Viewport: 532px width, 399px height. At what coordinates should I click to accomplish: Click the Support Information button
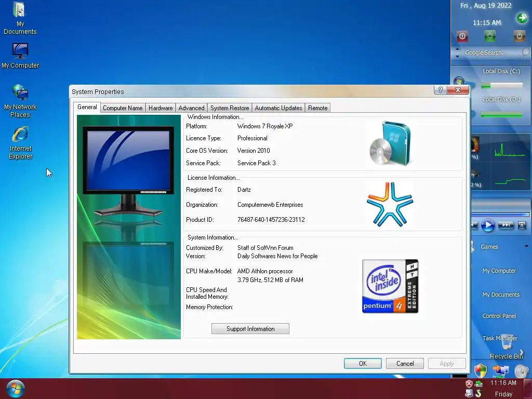(x=250, y=328)
